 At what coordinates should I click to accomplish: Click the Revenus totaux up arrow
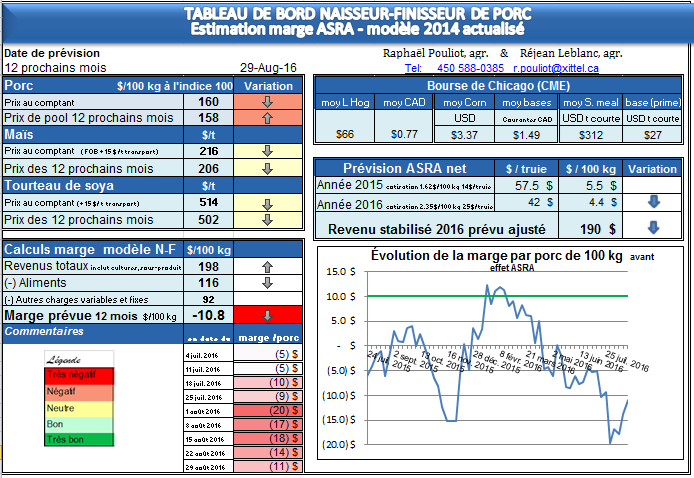(x=267, y=267)
